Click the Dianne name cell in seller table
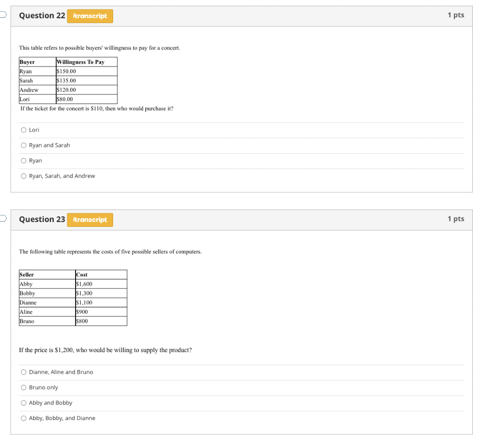Screen dimensions: 493x448 click(47, 303)
